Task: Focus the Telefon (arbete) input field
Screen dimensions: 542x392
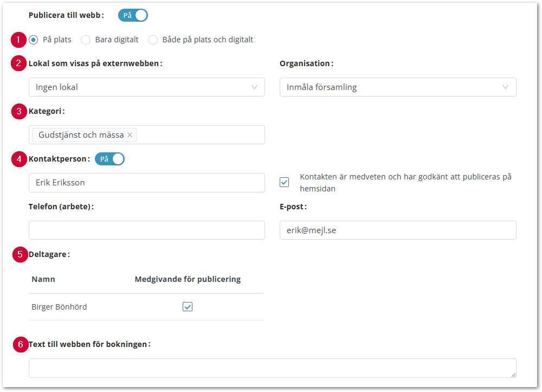Action: coord(146,230)
